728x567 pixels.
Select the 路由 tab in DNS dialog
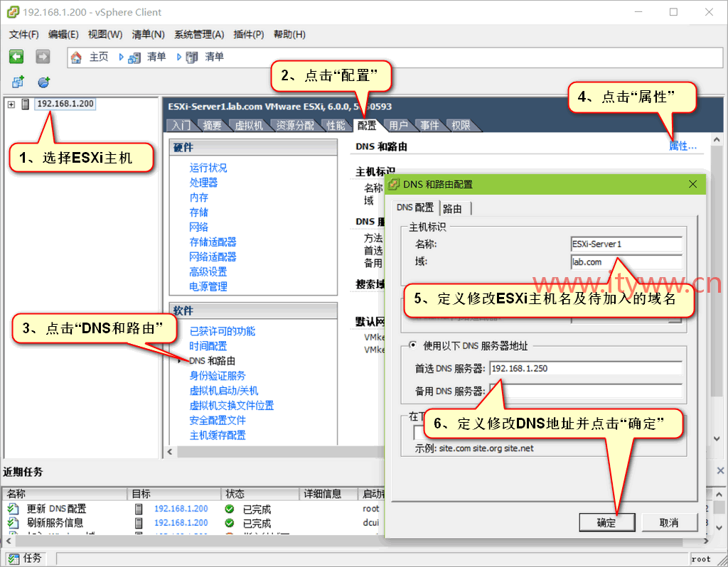point(453,209)
